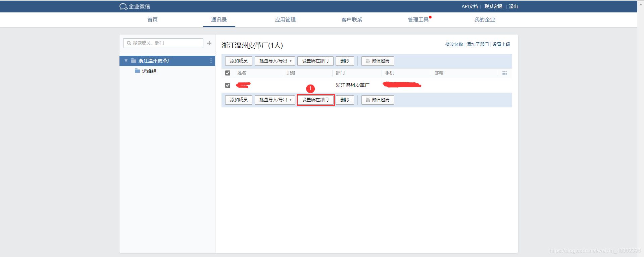Open the API文档 link

pos(469,6)
